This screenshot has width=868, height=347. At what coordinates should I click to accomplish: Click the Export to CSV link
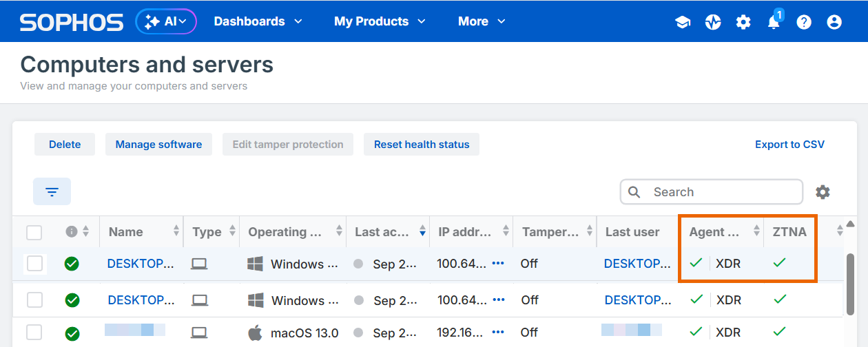[789, 145]
